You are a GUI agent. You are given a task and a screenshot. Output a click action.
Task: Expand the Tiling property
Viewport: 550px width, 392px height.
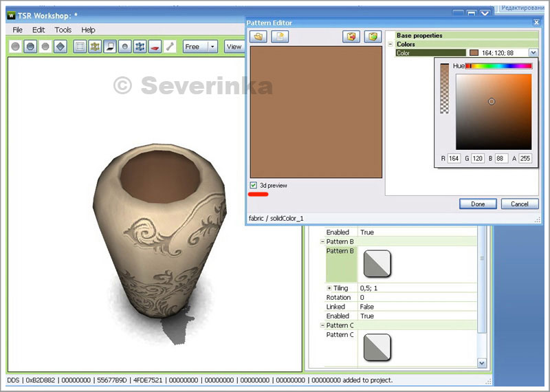click(329, 288)
